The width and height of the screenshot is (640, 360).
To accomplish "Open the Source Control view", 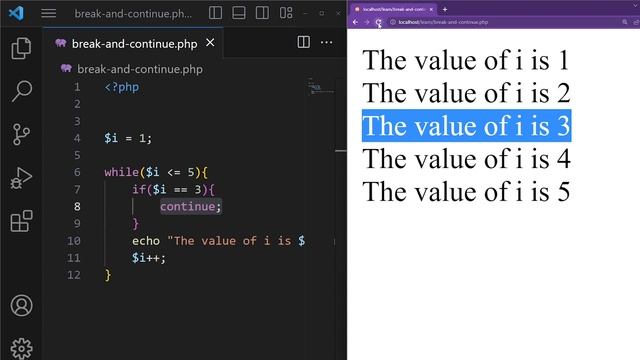I will tap(21, 134).
